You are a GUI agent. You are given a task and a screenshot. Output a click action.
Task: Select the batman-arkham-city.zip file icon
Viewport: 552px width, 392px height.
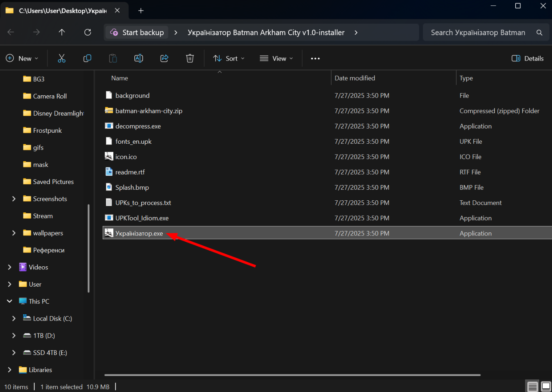(109, 110)
